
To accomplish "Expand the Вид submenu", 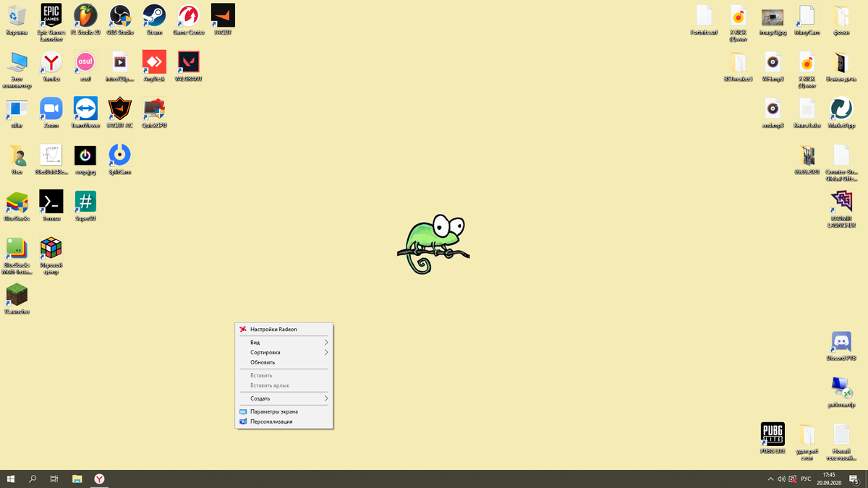I will pos(284,342).
